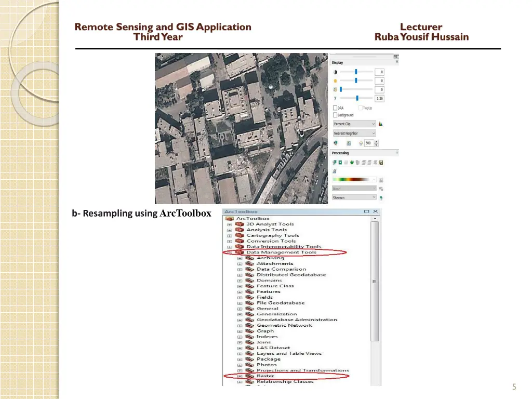Viewport: 532px width, 399px height.
Task: Select Relationship Classes toolset
Action: (x=285, y=381)
